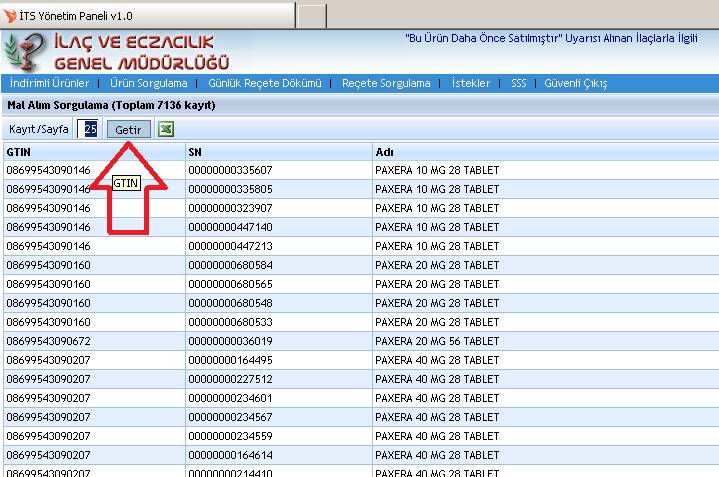
Task: Export records with the Excel icon
Action: click(166, 129)
